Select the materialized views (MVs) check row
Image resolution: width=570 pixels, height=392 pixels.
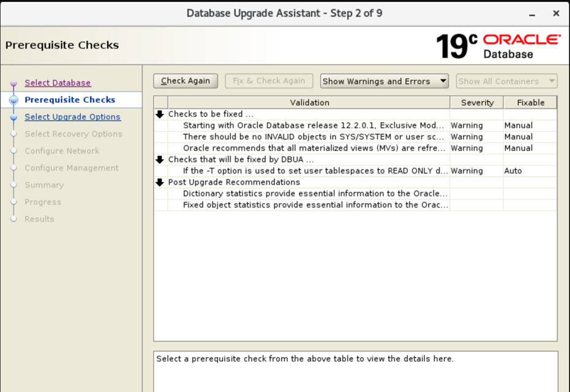(x=355, y=148)
